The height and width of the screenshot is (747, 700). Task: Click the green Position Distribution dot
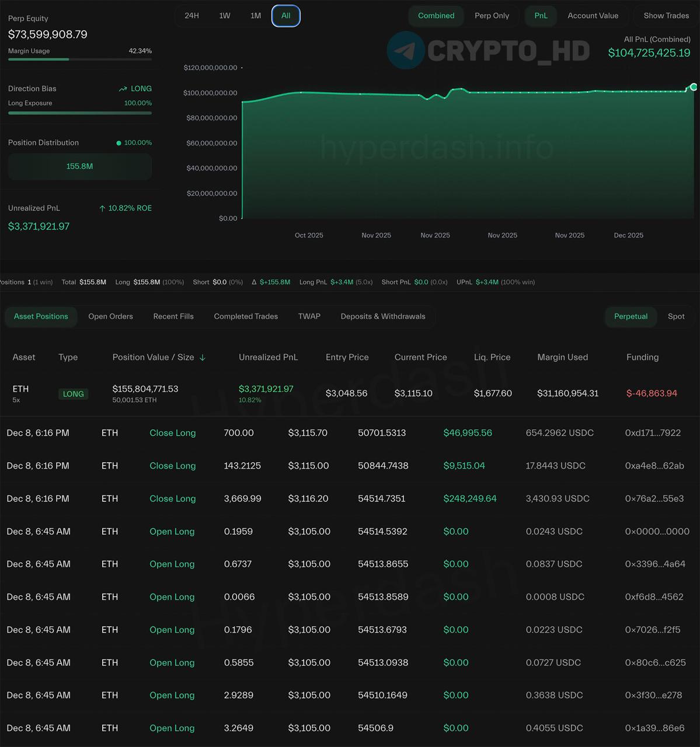(119, 143)
